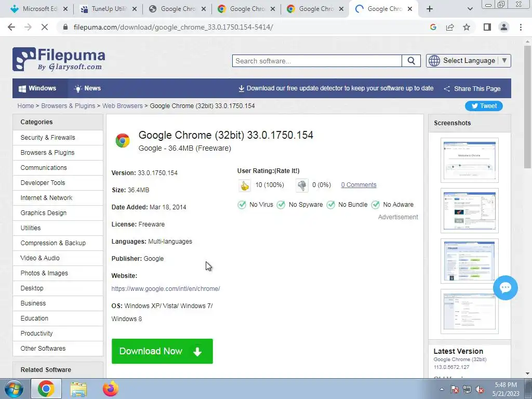This screenshot has height=399, width=532.
Task: Close the TuneUp Utilities tab
Action: [135, 9]
